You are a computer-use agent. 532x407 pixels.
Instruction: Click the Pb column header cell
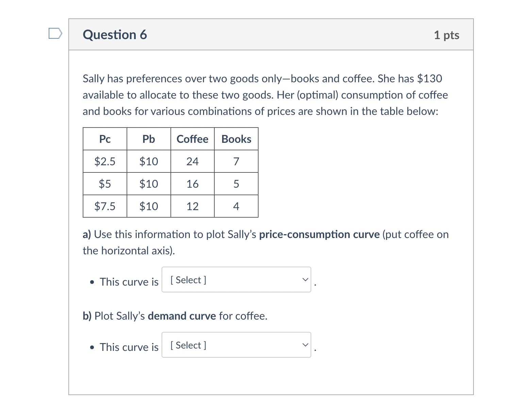click(x=149, y=139)
